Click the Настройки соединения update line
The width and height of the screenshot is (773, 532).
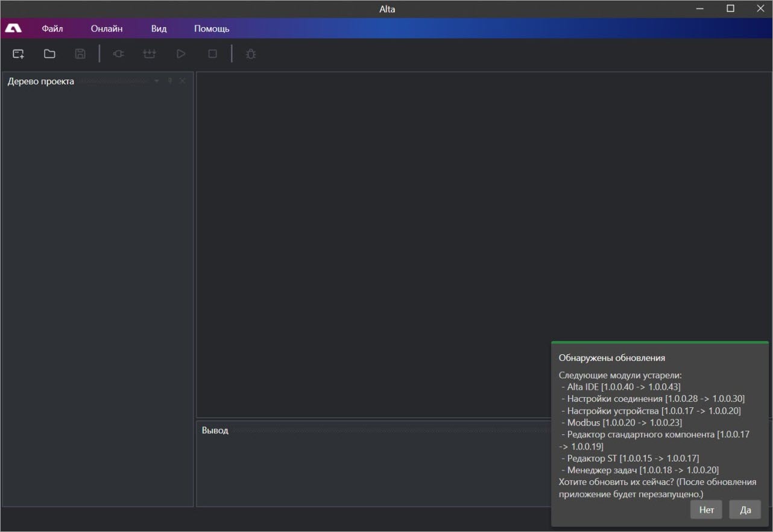click(652, 399)
